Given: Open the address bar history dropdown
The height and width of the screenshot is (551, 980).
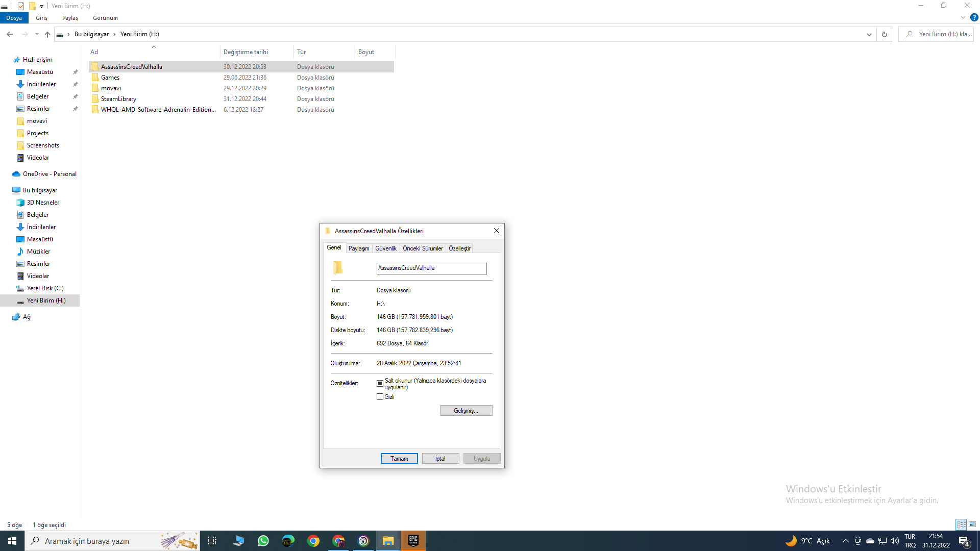Looking at the screenshot, I should coord(869,34).
